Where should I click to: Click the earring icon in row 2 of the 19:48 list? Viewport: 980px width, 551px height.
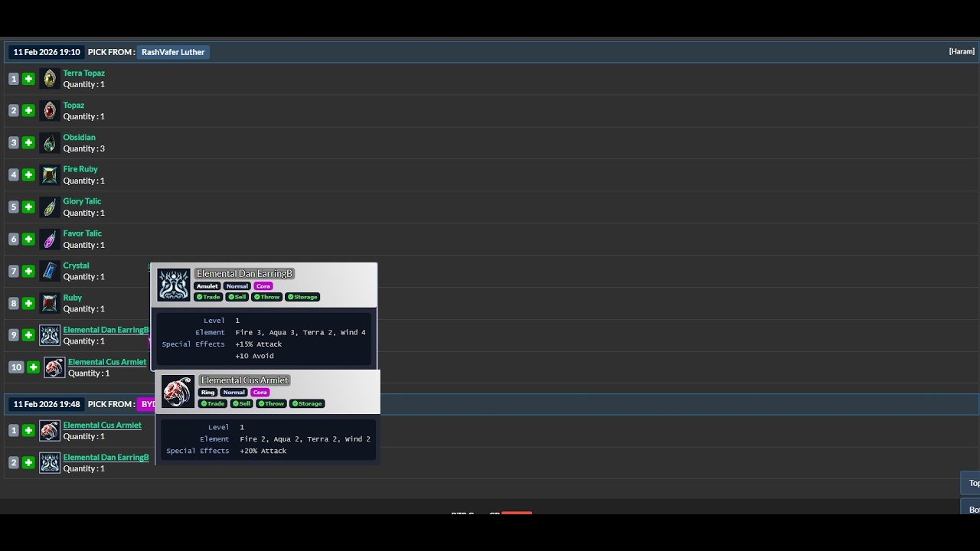pyautogui.click(x=50, y=463)
